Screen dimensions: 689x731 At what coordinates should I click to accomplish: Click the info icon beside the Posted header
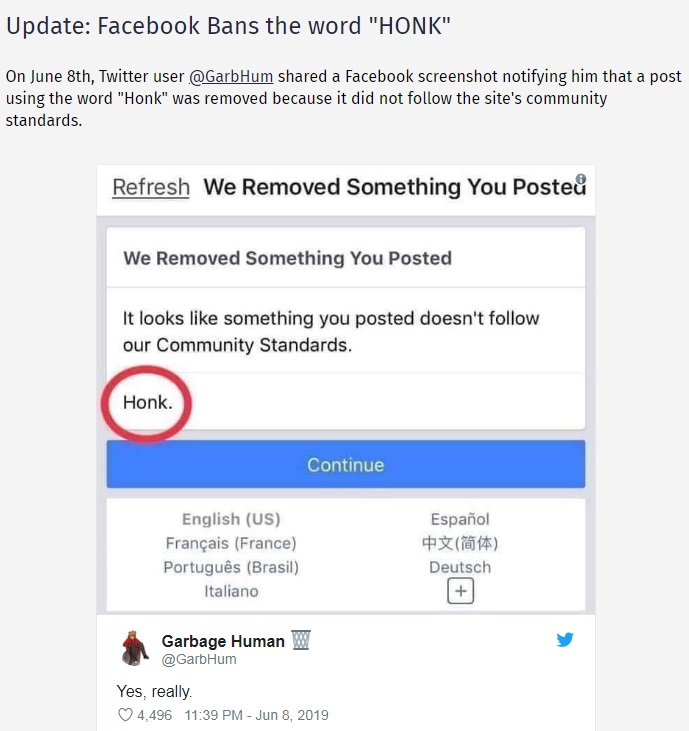coord(580,182)
